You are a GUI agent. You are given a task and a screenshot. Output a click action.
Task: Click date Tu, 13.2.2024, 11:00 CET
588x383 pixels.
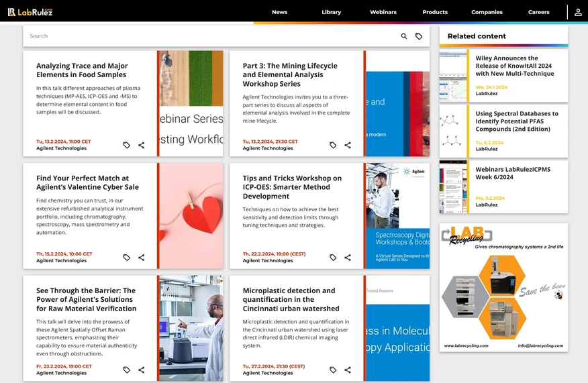point(63,142)
